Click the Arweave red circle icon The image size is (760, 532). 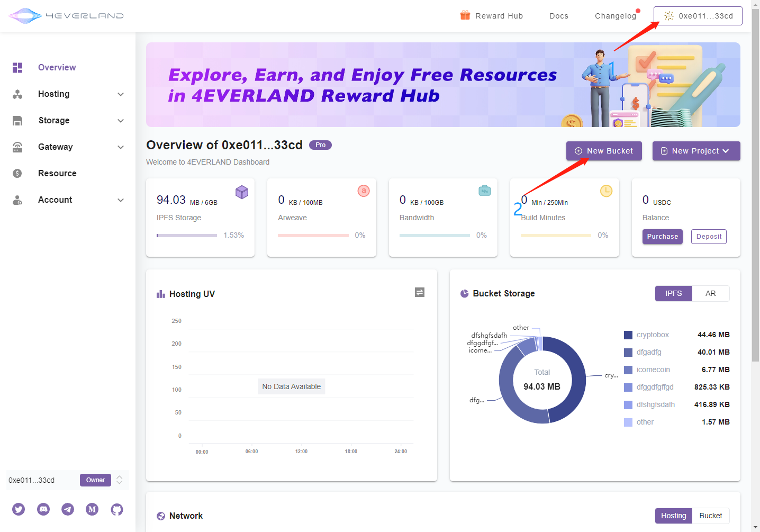point(364,191)
